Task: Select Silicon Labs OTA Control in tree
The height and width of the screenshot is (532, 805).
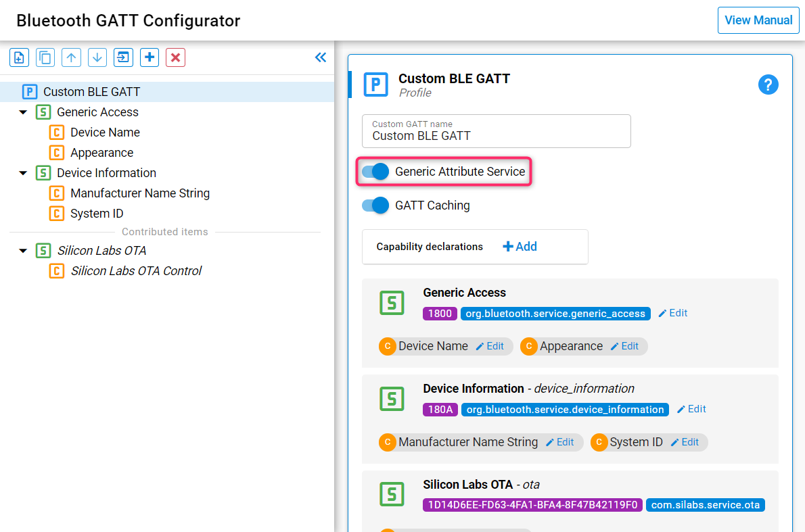Action: click(136, 271)
